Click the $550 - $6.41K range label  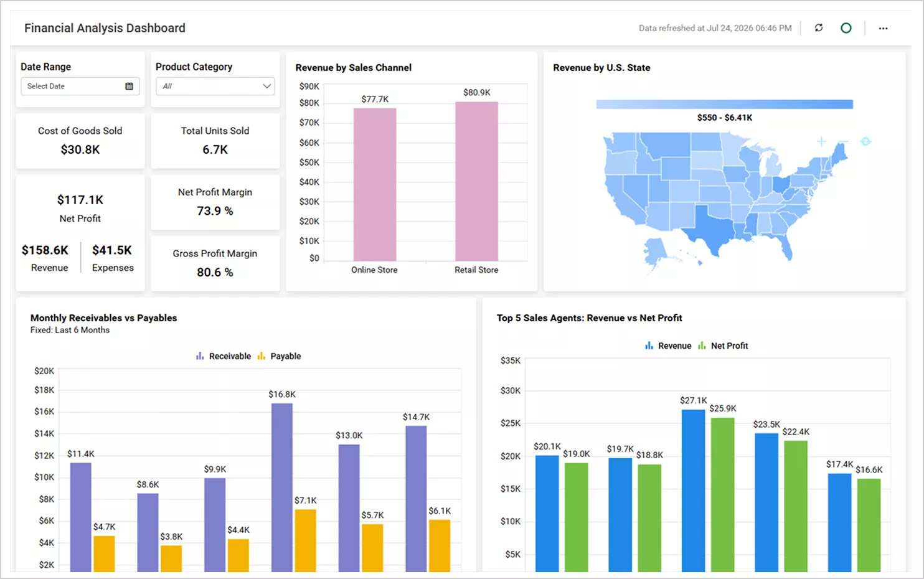(x=725, y=117)
